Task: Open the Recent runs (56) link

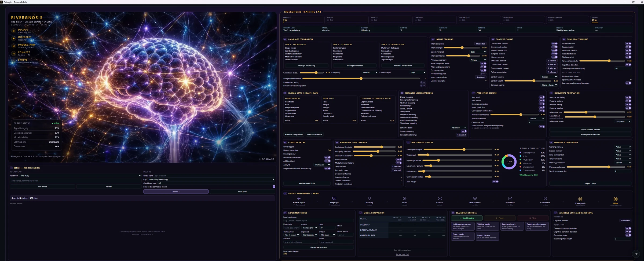Action: [402, 254]
